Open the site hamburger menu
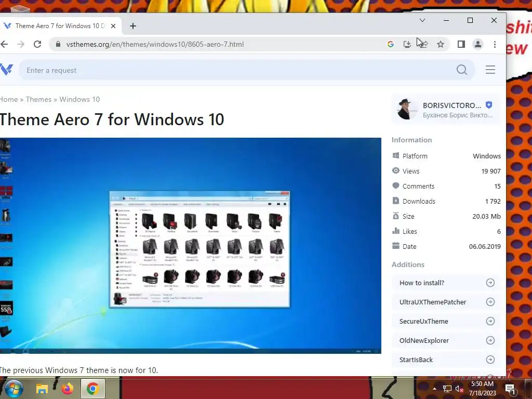Image resolution: width=532 pixels, height=399 pixels. 490,70
